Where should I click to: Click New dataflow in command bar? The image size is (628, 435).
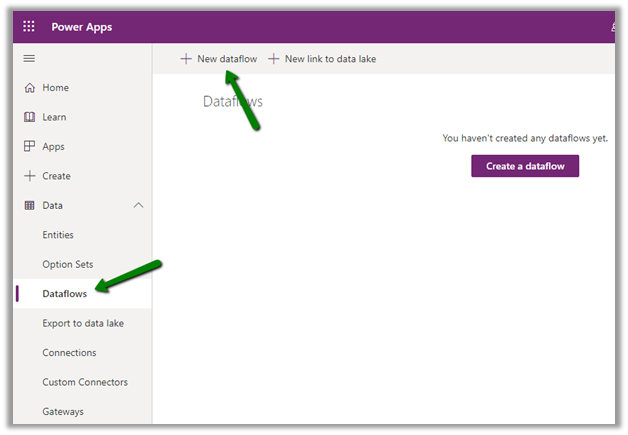tap(227, 59)
